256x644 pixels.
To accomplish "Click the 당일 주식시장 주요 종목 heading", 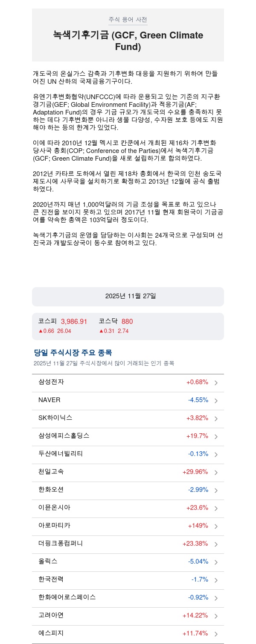I will click(x=73, y=353).
